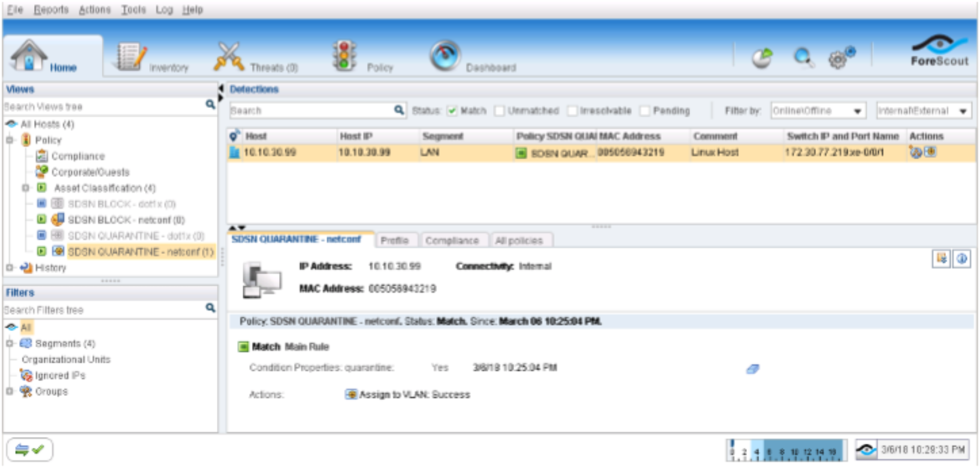Open the Threats (0) view
The width and height of the screenshot is (980, 473).
[256, 58]
